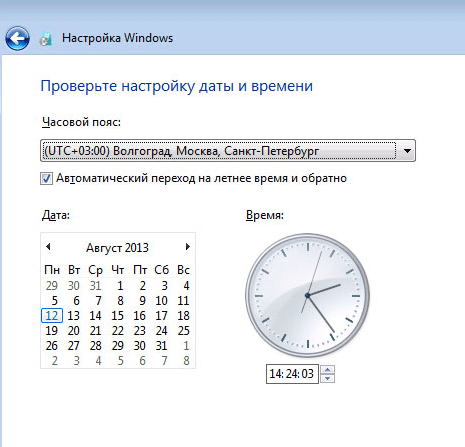Go to next month in calendar
The height and width of the screenshot is (447, 465).
[188, 247]
